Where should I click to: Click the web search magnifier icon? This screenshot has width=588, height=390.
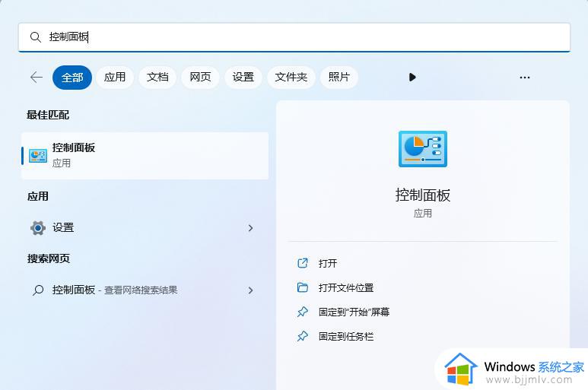[x=38, y=290]
